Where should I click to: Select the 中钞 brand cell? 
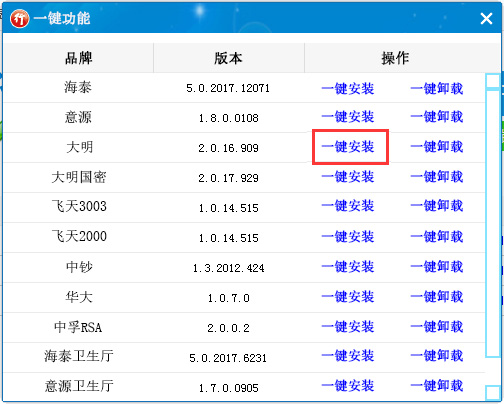tap(79, 267)
